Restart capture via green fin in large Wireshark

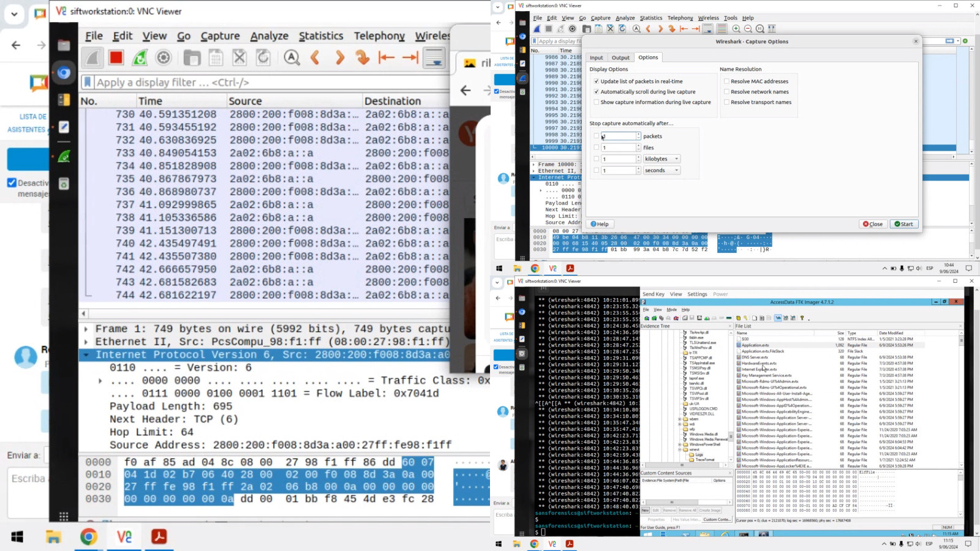click(140, 58)
